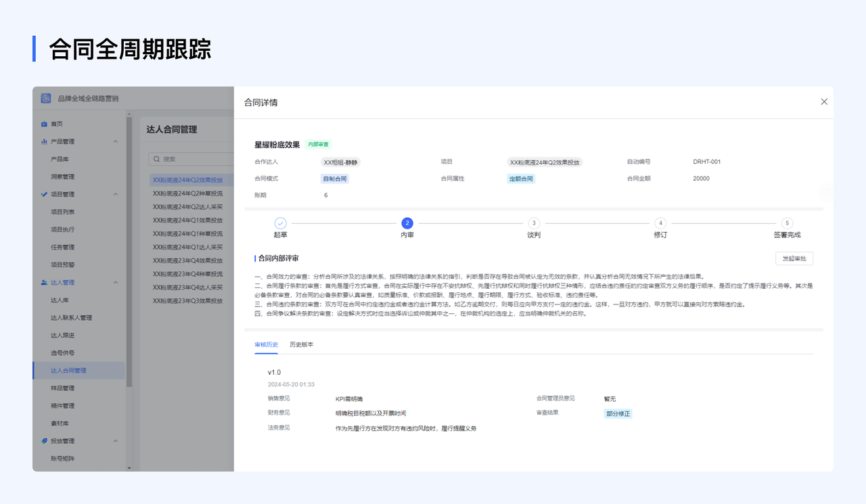Click the 自制合同 tag
The width and height of the screenshot is (866, 504).
coord(335,179)
